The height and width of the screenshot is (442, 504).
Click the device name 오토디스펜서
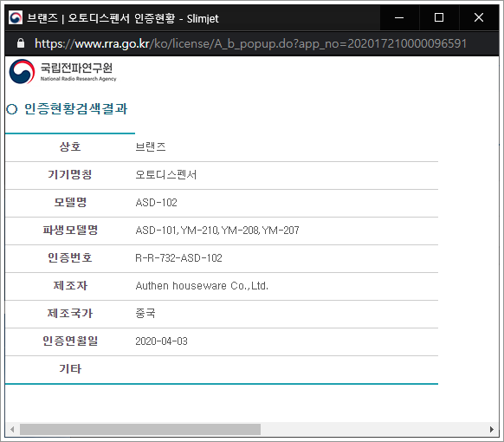pos(166,175)
